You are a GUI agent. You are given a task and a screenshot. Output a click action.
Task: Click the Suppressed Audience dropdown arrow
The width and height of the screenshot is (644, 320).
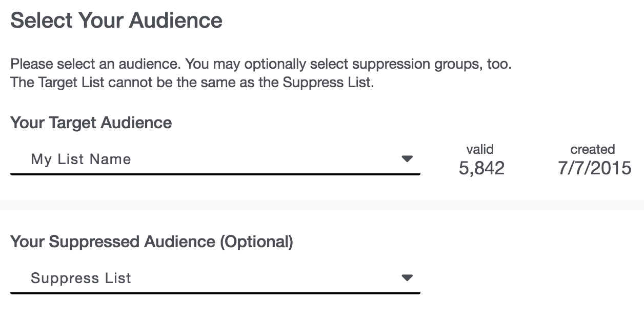coord(407,278)
